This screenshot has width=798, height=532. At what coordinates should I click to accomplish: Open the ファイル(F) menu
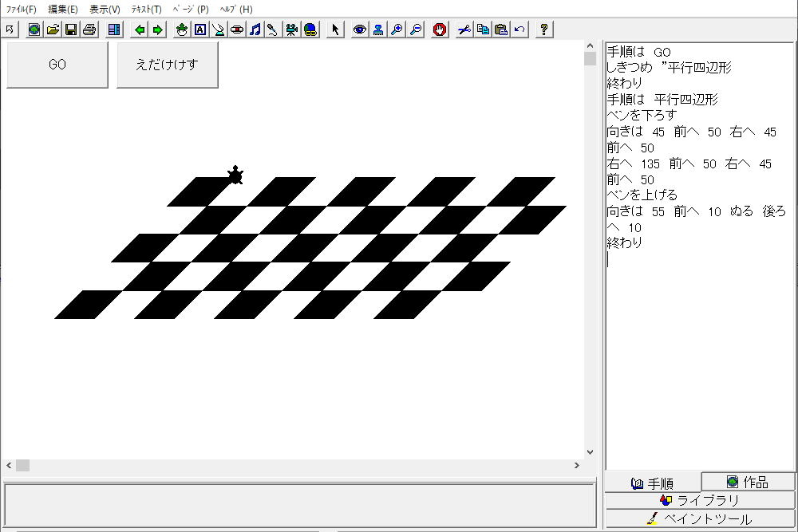[21, 9]
